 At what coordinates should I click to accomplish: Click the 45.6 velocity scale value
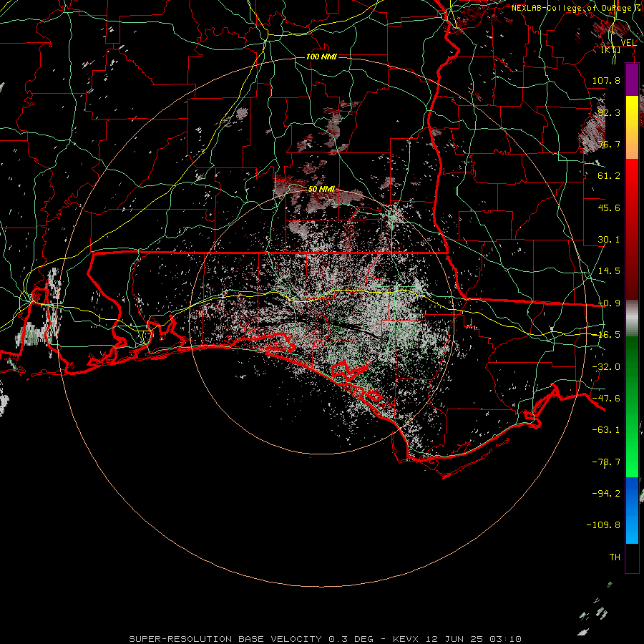pyautogui.click(x=609, y=208)
